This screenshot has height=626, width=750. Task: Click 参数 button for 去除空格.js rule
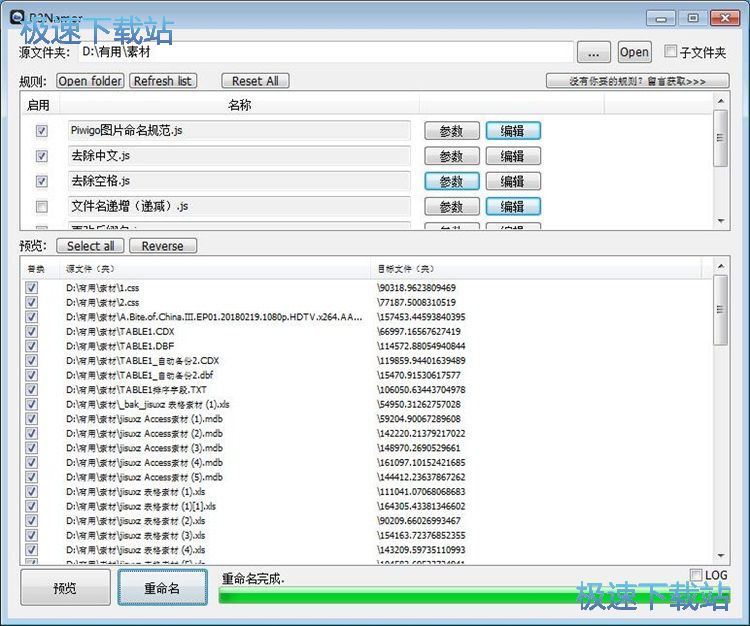tap(451, 182)
